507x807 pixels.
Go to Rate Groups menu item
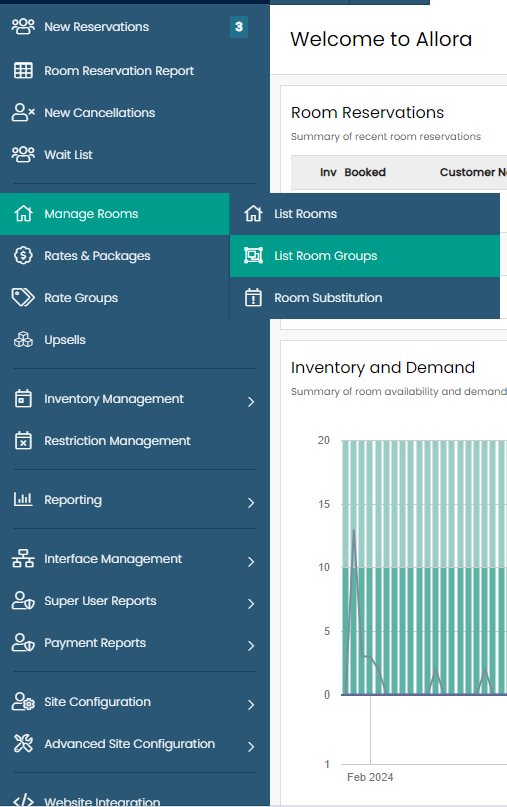tap(115, 297)
